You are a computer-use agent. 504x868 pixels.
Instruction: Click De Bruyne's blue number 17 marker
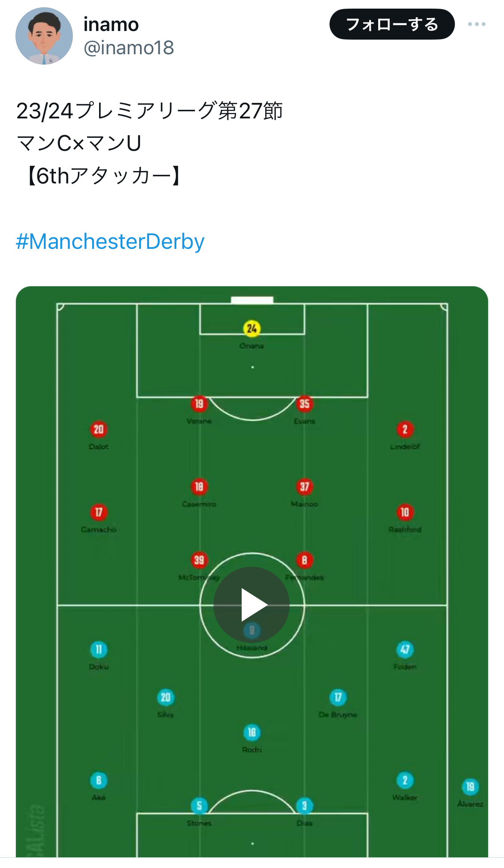338,697
